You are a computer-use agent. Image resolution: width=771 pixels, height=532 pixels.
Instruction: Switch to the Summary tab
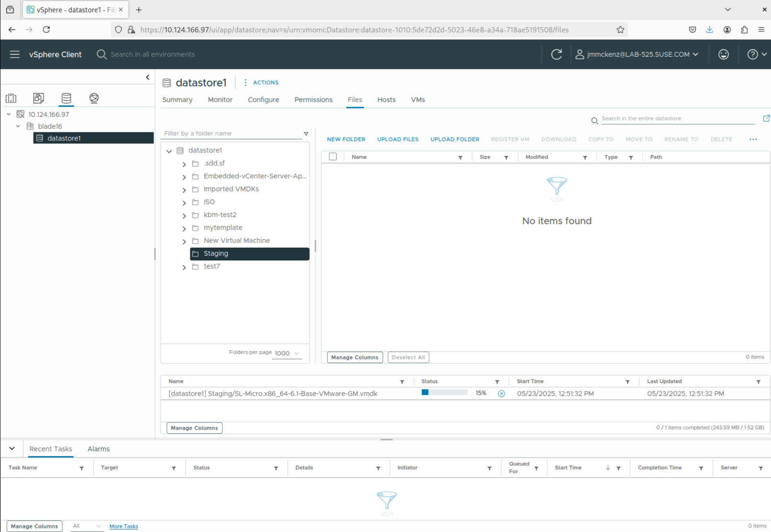(177, 100)
